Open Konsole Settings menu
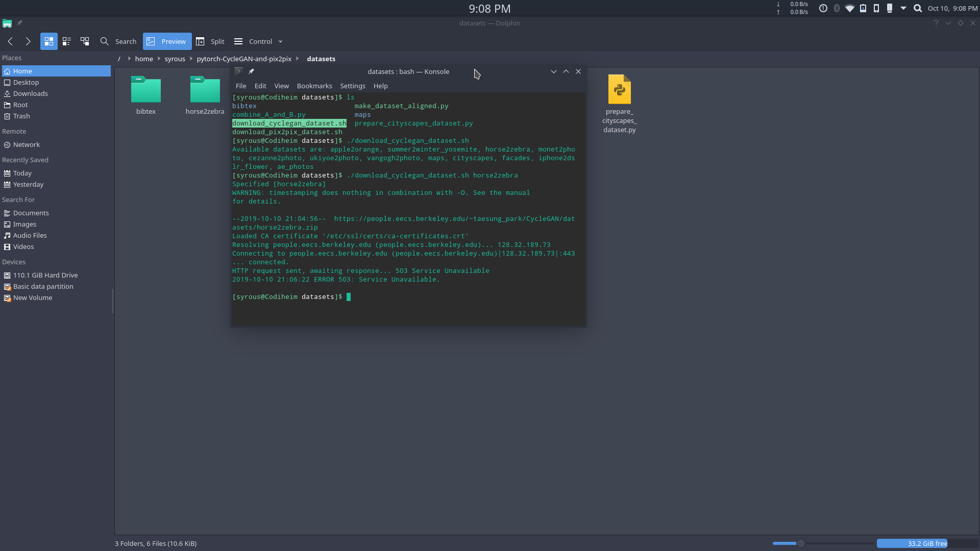 (353, 86)
